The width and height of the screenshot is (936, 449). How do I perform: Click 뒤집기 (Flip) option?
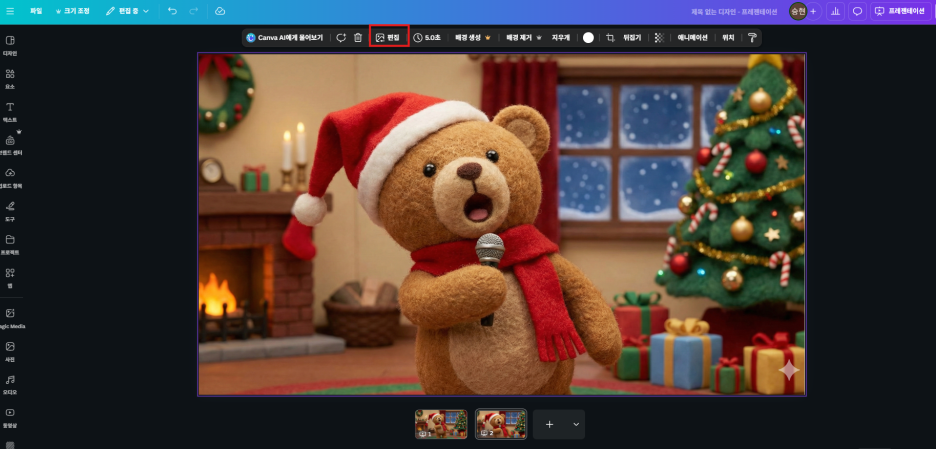point(632,38)
